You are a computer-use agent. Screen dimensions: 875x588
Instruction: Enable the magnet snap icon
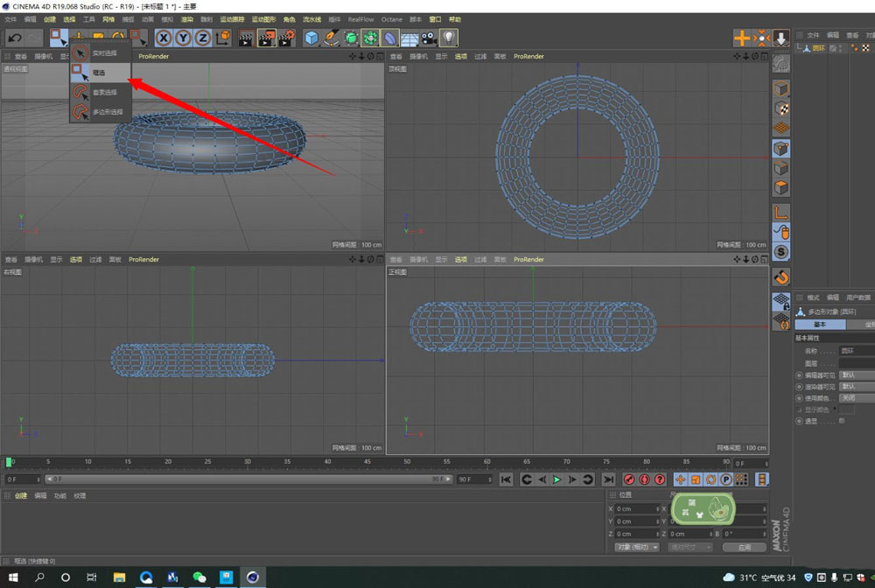click(781, 276)
